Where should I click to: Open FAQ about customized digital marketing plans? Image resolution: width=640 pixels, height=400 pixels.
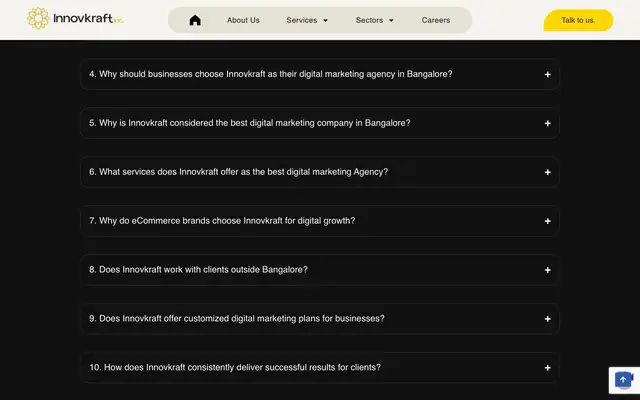[320, 319]
